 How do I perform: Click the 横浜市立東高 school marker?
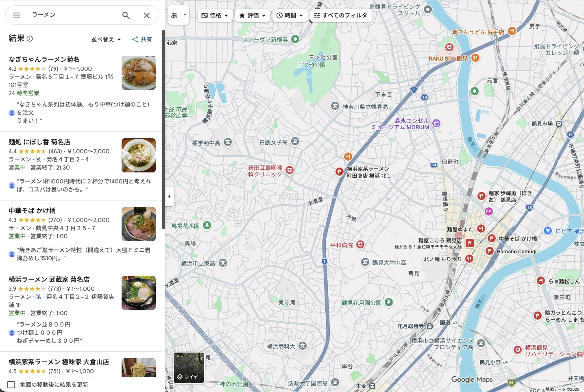(x=222, y=263)
